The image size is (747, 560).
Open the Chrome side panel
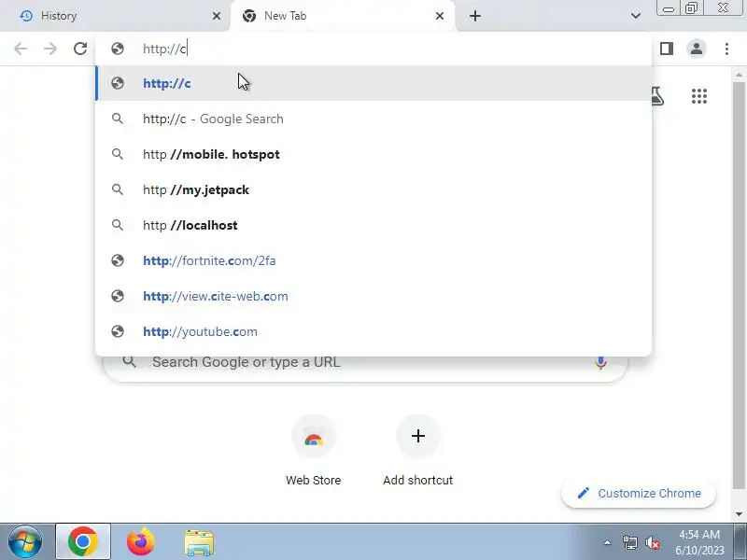pos(667,49)
